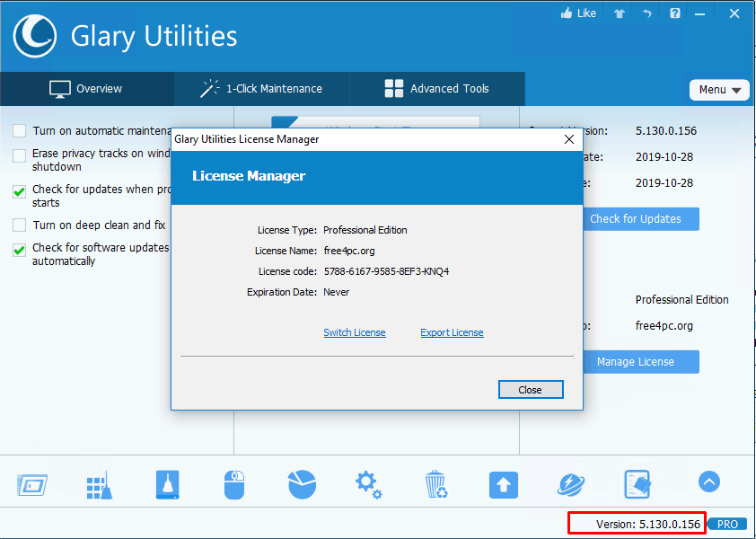This screenshot has width=756, height=539.
Task: Click the undo/restore arrow icon in title bar
Action: (x=646, y=13)
